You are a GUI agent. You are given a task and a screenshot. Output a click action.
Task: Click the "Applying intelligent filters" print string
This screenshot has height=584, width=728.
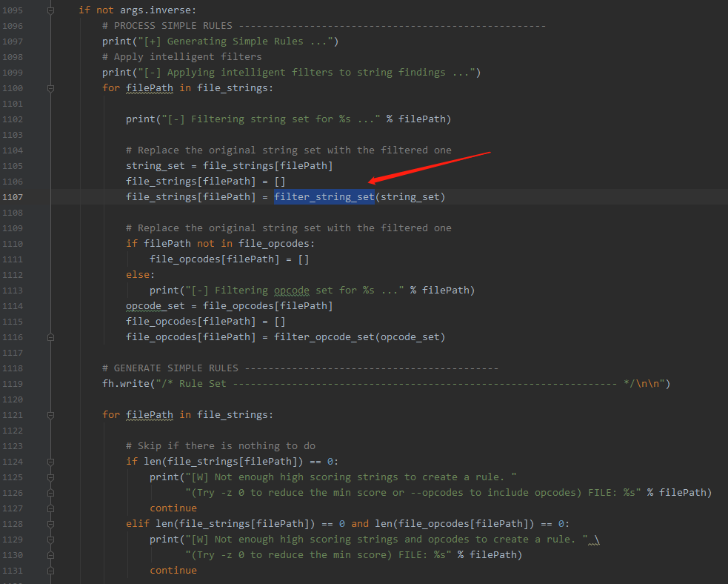coord(307,72)
